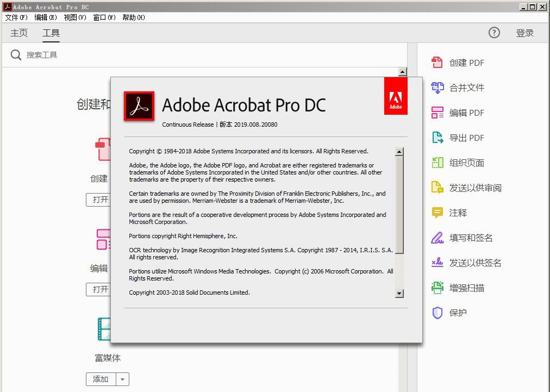The image size is (550, 392).
Task: Click the Acrobat logo in About dialog
Action: (139, 106)
